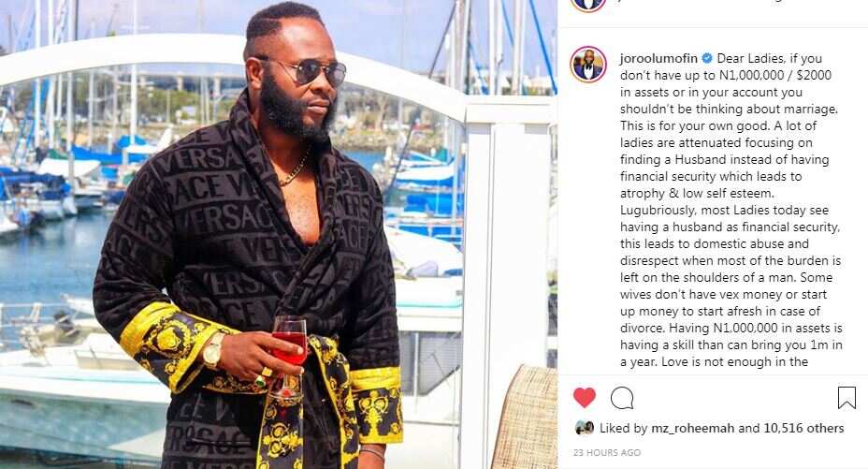Open joroolumofin username link
Viewport: 868px width, 469px height.
pyautogui.click(x=658, y=58)
